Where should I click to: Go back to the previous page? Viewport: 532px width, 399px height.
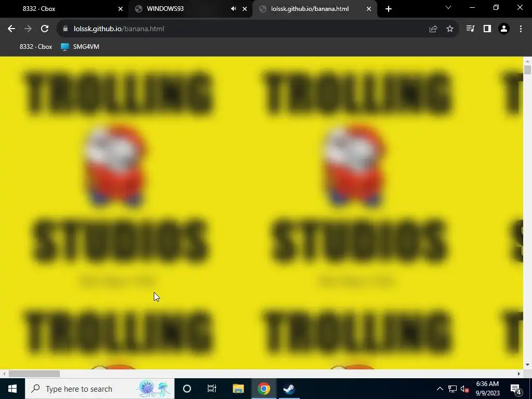pyautogui.click(x=11, y=29)
